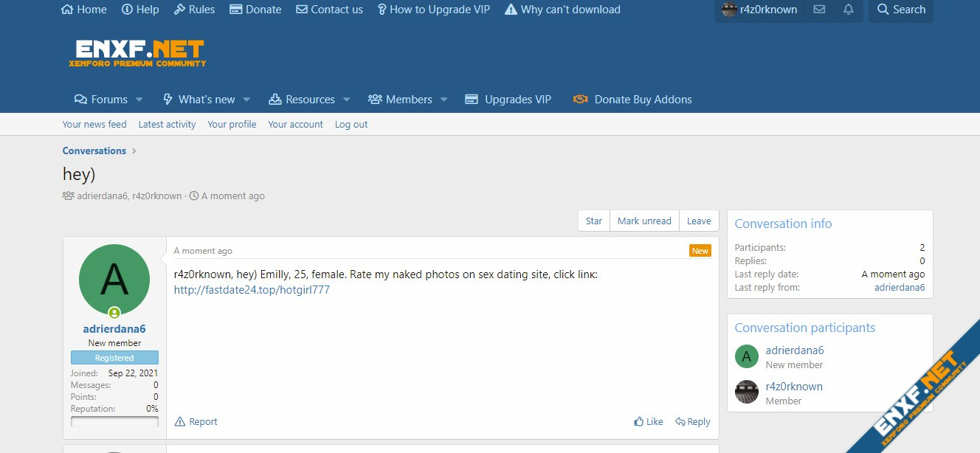Open adrierdana6 username under the avatar
The width and height of the screenshot is (980, 453).
(114, 329)
